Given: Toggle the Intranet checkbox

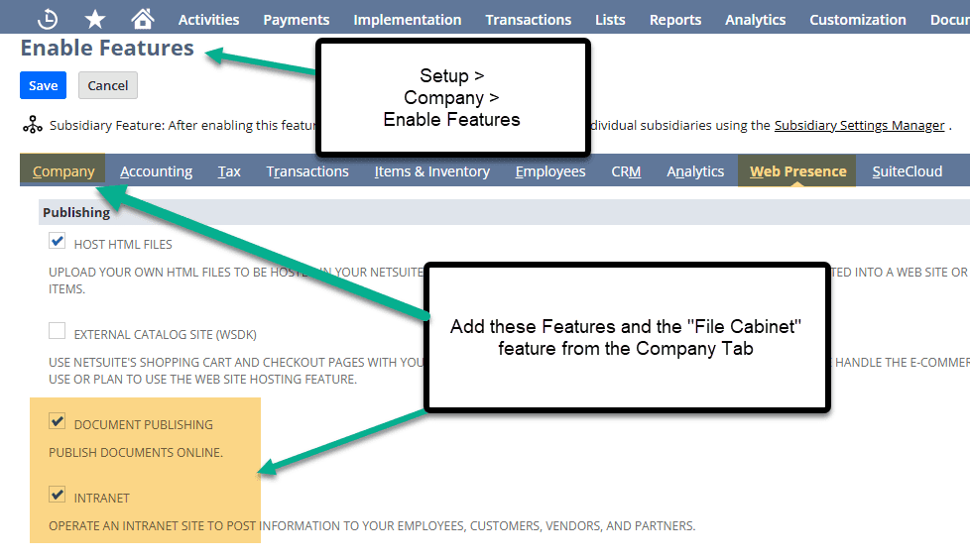Looking at the screenshot, I should pyautogui.click(x=57, y=494).
